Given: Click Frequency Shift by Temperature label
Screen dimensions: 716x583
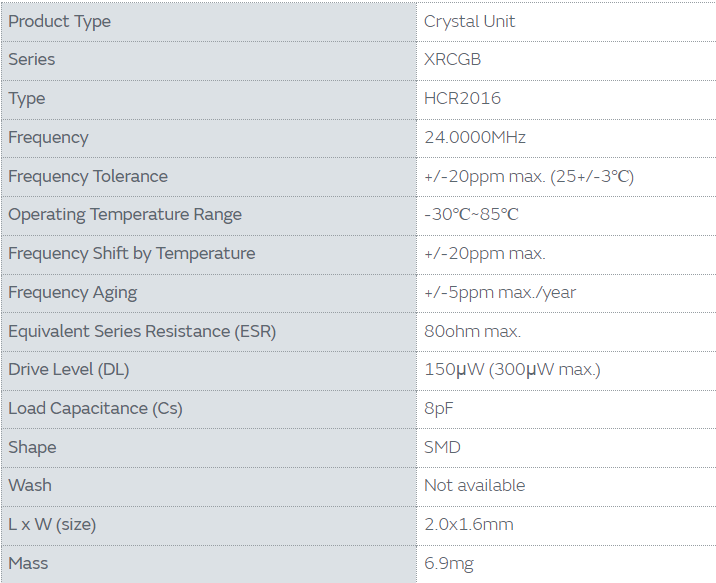Looking at the screenshot, I should 131,253.
